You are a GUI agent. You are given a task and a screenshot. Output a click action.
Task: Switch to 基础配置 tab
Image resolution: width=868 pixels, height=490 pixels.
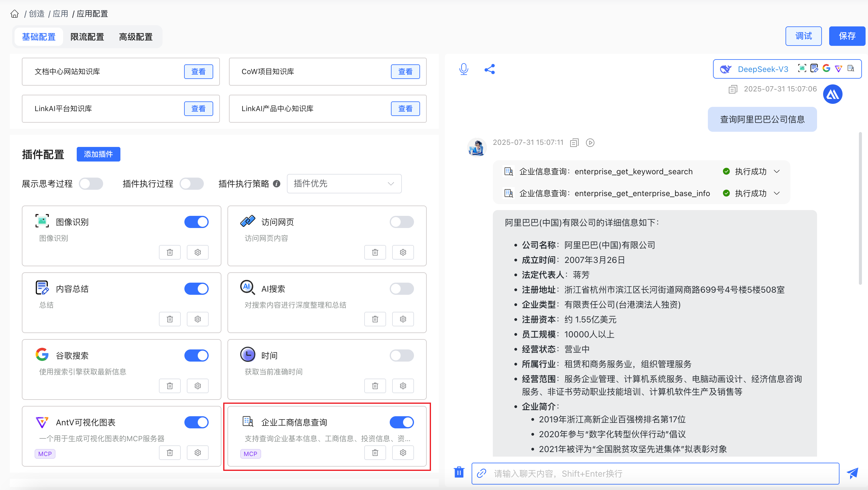coord(39,37)
